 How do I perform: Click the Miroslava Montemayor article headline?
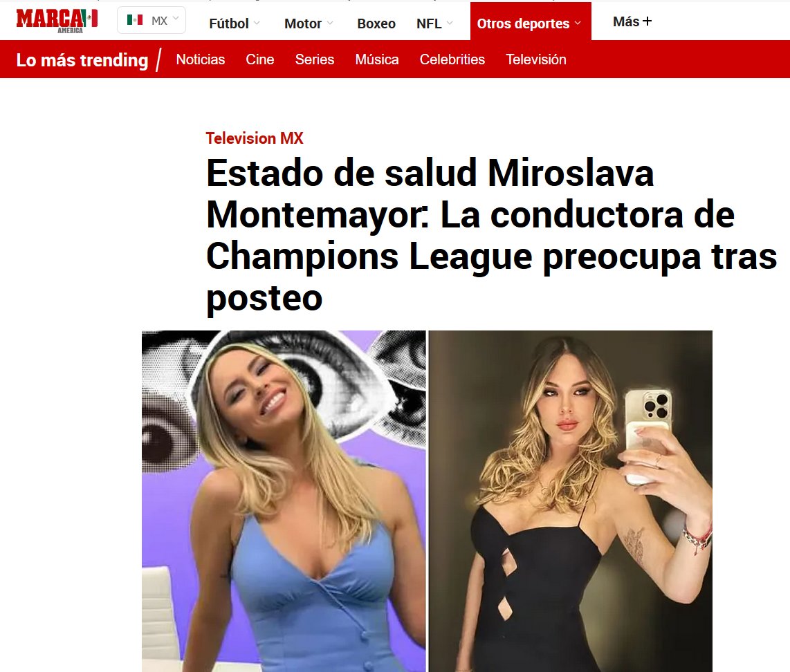pyautogui.click(x=491, y=236)
